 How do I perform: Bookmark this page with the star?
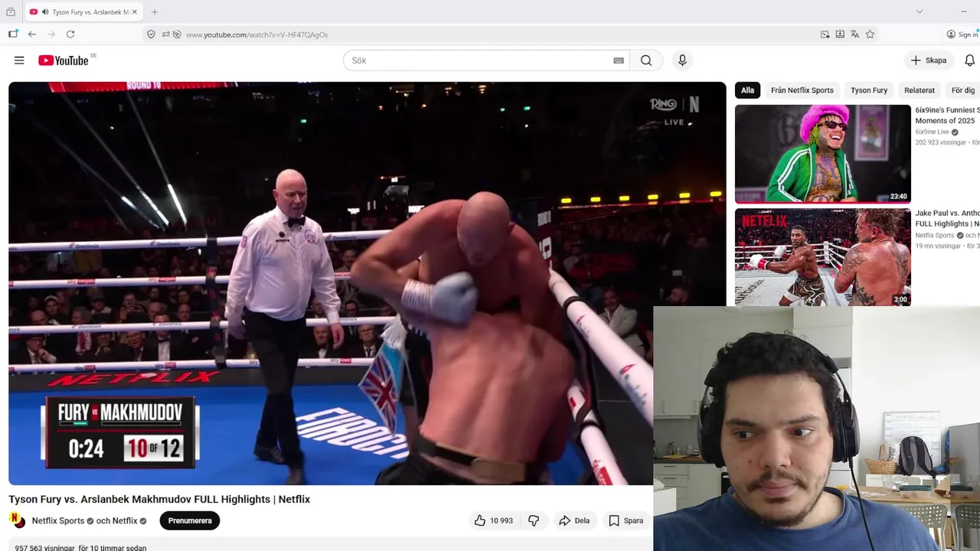click(x=871, y=34)
